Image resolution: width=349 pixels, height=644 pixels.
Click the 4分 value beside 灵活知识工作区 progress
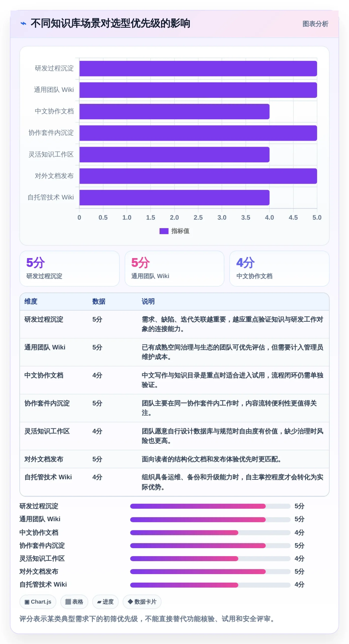(x=299, y=558)
